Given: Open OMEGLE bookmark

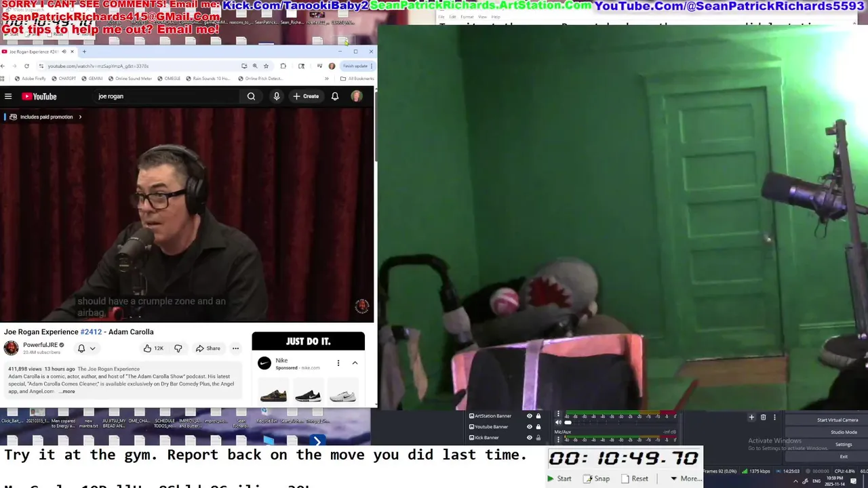Looking at the screenshot, I should [169, 79].
